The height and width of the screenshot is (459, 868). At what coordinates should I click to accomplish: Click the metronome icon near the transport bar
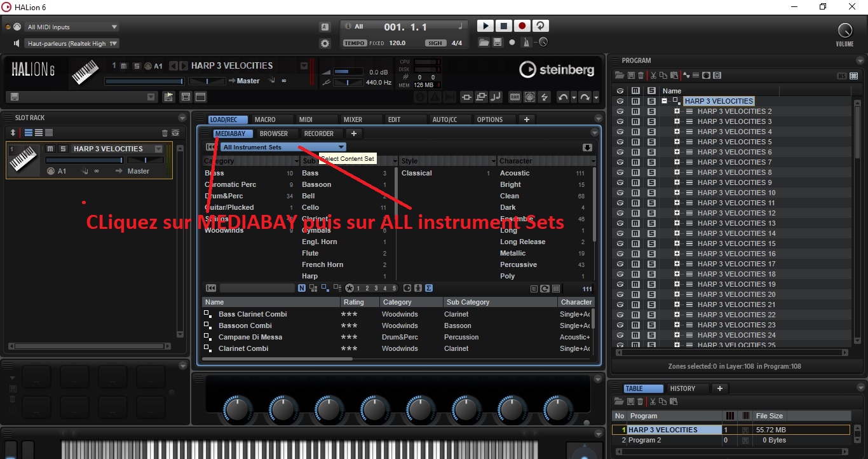pos(525,42)
